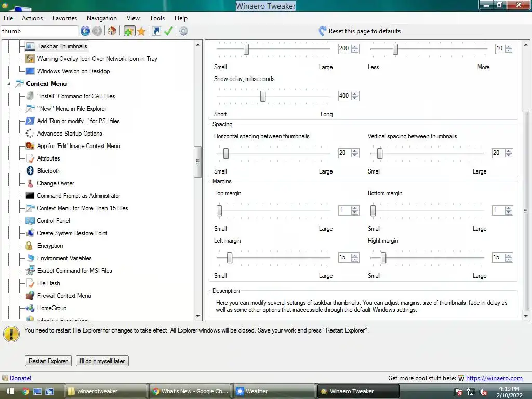Go to the Home page icon
This screenshot has width=532, height=399.
pos(112,31)
